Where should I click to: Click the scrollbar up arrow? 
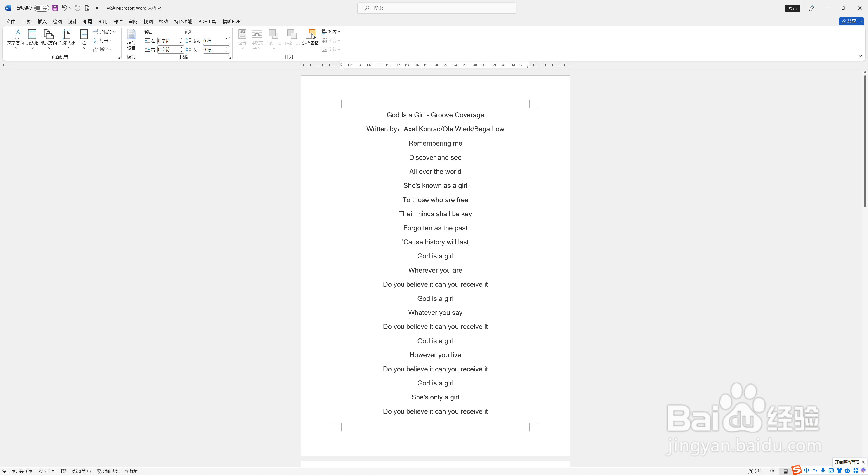865,72
